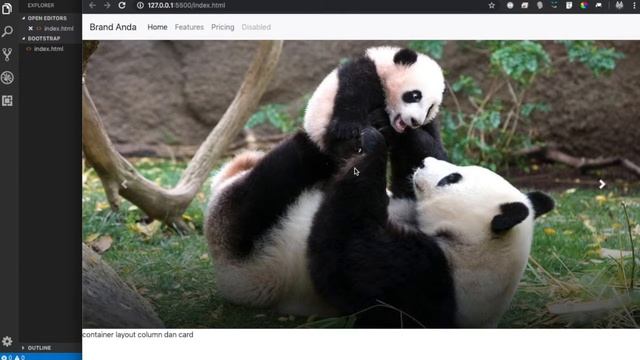Select text 'container layout column dan card'
This screenshot has width=640, height=360.
coord(138,335)
